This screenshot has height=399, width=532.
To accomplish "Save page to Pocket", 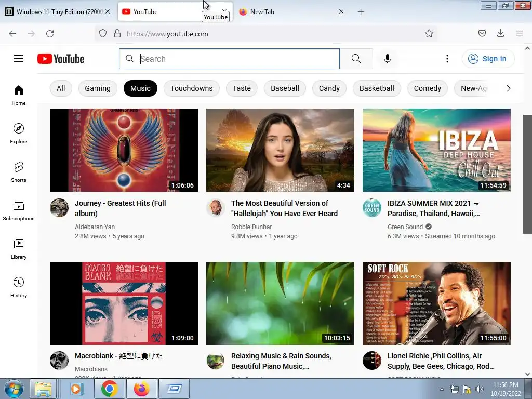I will coord(482,34).
